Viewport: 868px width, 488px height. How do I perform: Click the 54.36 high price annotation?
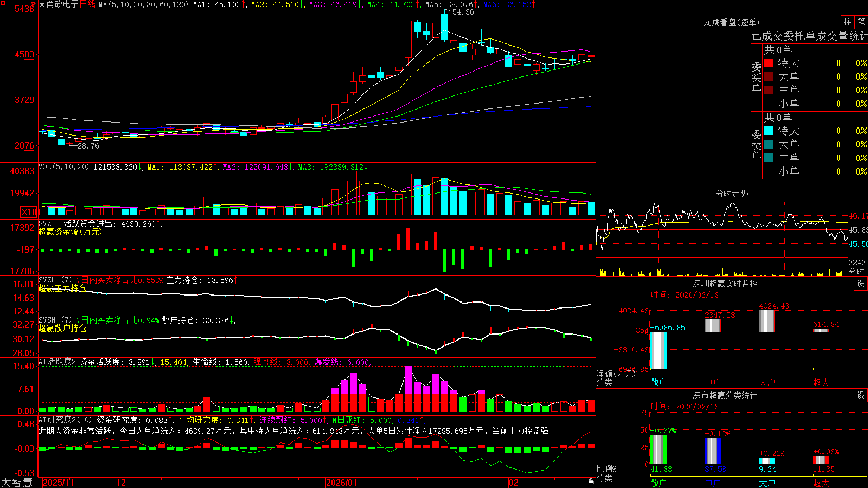coord(463,12)
